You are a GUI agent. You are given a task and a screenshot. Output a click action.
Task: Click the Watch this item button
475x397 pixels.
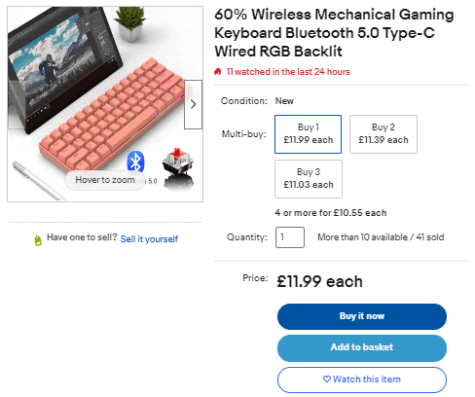(362, 380)
